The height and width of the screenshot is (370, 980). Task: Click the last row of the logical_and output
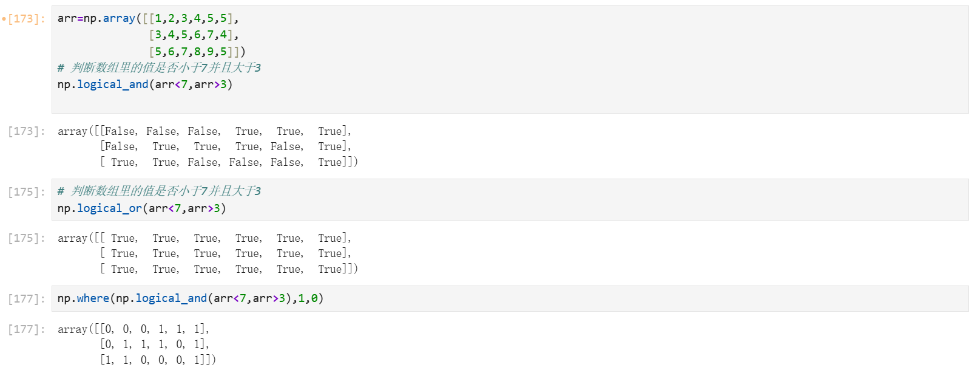[x=228, y=162]
